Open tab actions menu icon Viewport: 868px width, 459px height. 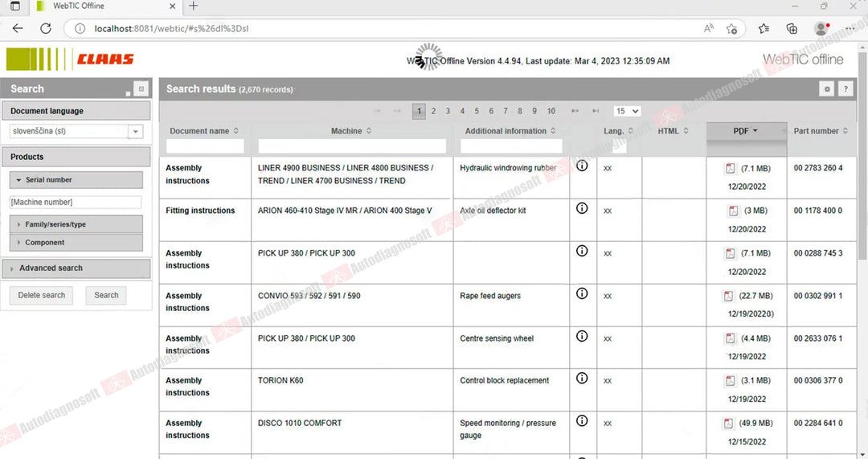click(15, 6)
